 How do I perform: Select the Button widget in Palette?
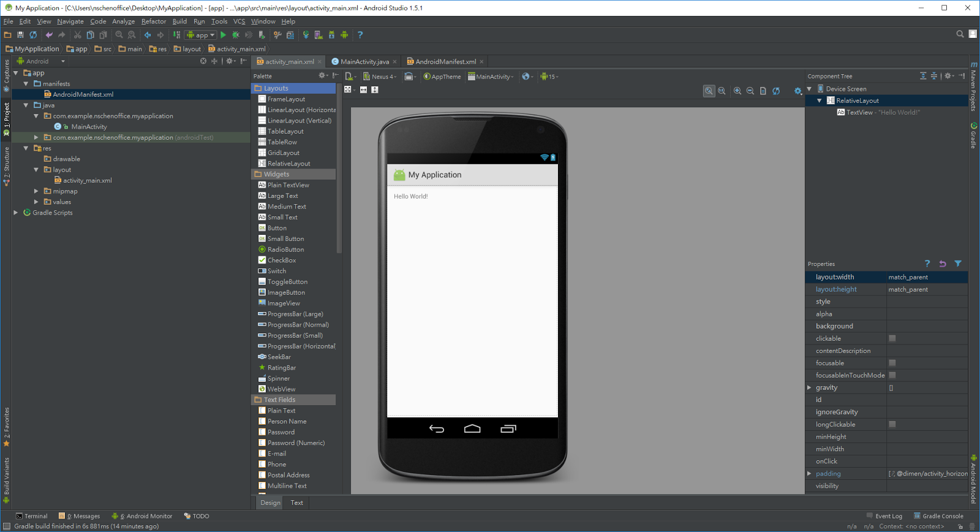[x=277, y=228]
